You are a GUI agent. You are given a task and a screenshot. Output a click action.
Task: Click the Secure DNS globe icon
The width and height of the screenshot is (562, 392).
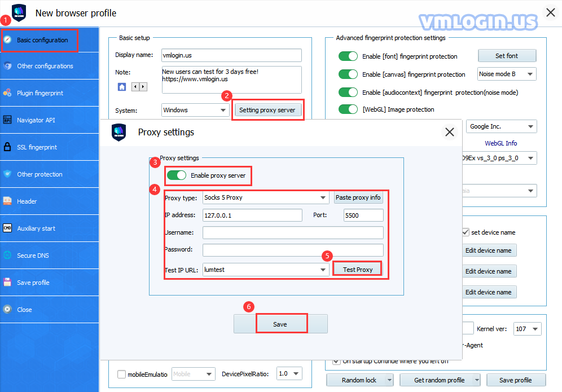point(7,255)
